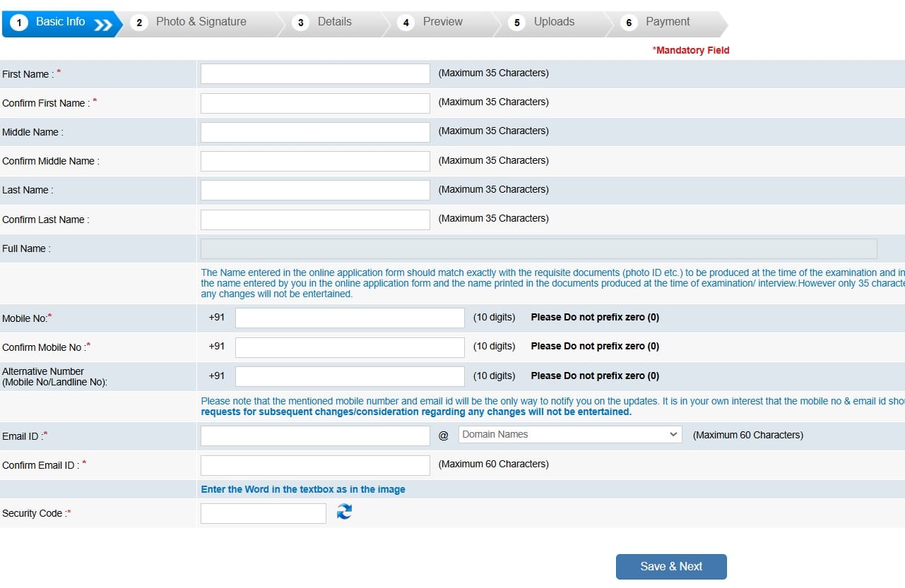Focus the Last Name input field
905x588 pixels.
coord(315,190)
